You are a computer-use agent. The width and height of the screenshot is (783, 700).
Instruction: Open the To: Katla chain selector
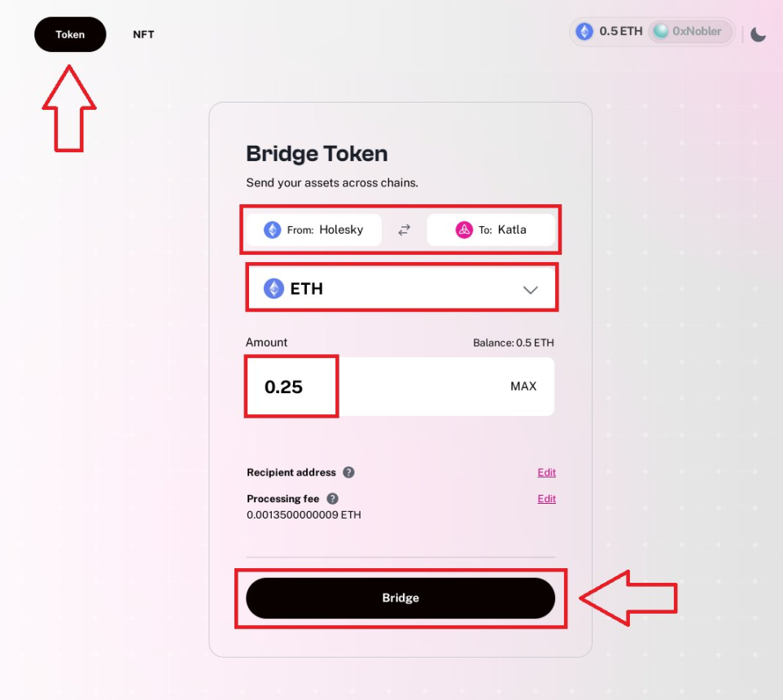point(491,230)
